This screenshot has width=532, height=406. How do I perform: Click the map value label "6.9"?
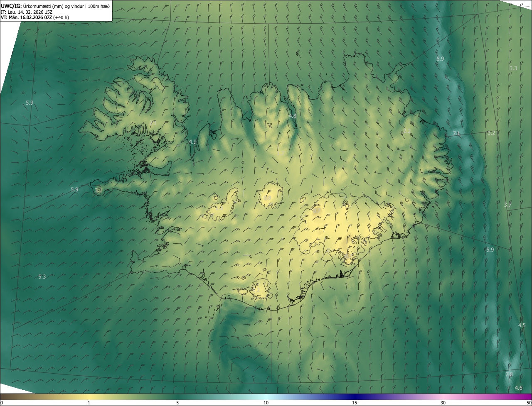click(440, 59)
